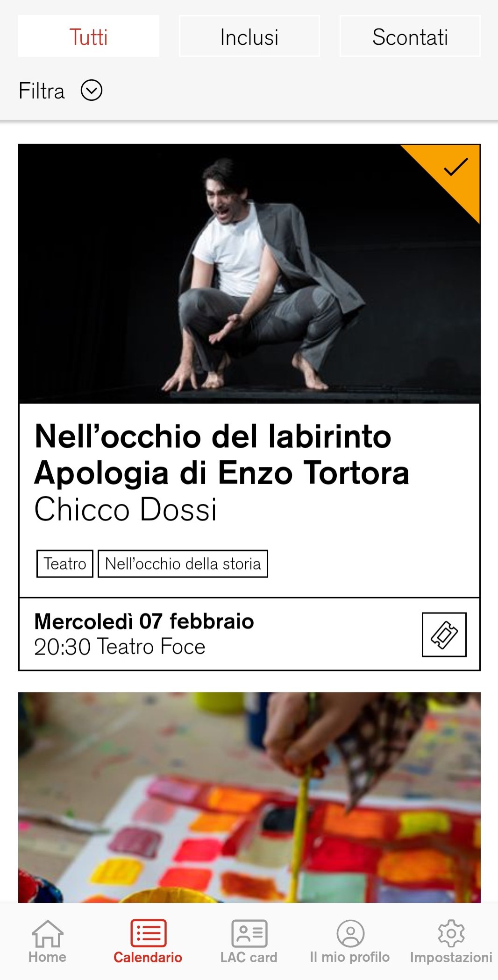
Task: Tap the Mercoledì 07 febbraio date text
Action: (x=144, y=621)
